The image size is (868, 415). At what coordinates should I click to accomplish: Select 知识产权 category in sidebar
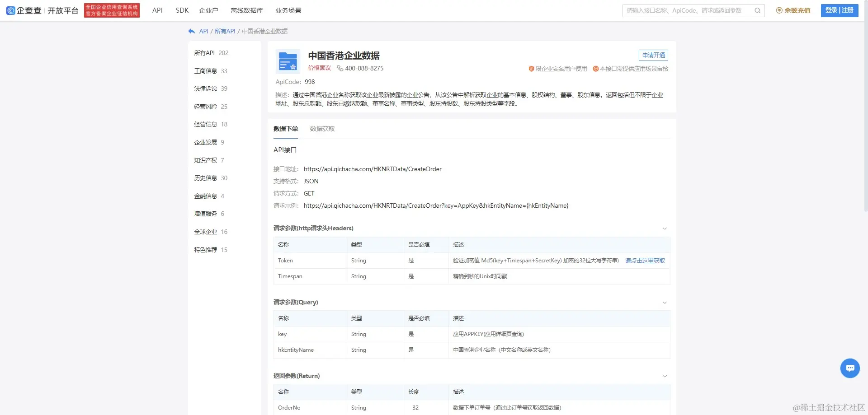coord(209,160)
